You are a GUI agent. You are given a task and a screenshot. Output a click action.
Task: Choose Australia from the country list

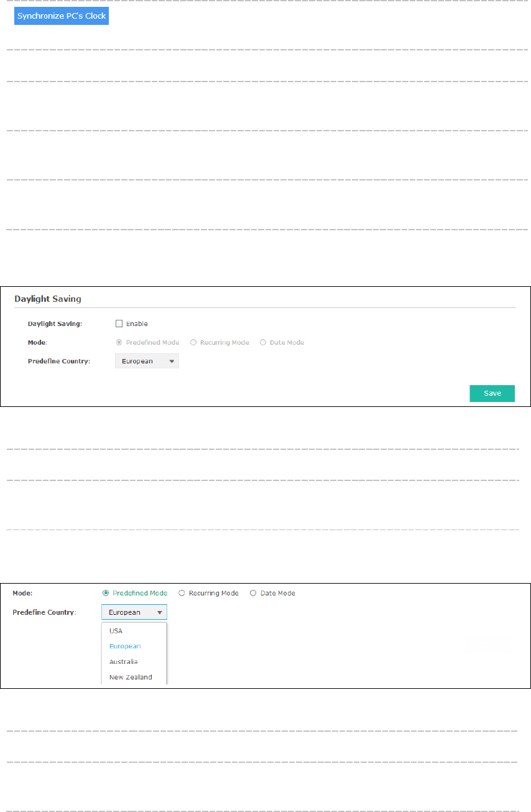pos(123,661)
